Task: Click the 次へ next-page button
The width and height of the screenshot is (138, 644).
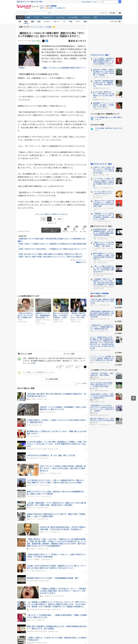Action: 60,219
